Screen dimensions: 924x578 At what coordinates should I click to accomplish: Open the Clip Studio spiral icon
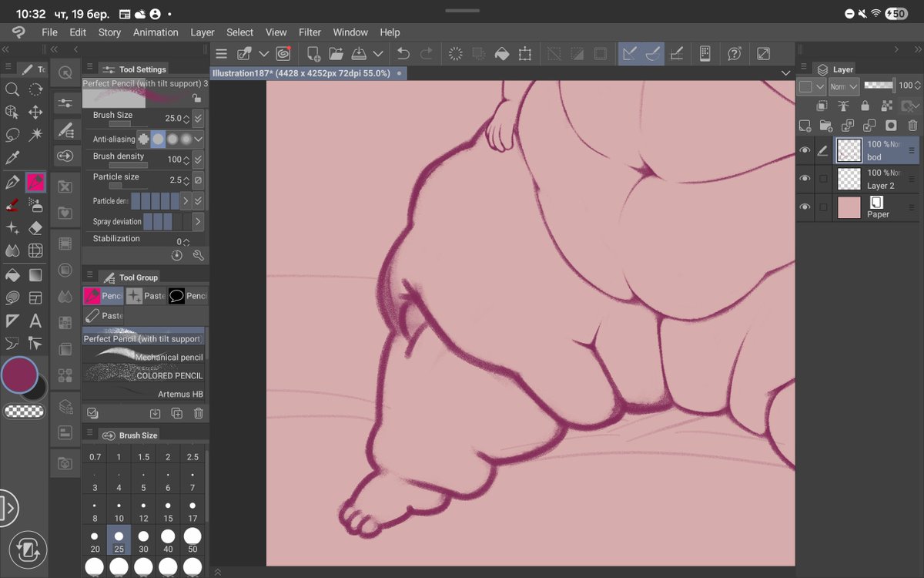[283, 54]
